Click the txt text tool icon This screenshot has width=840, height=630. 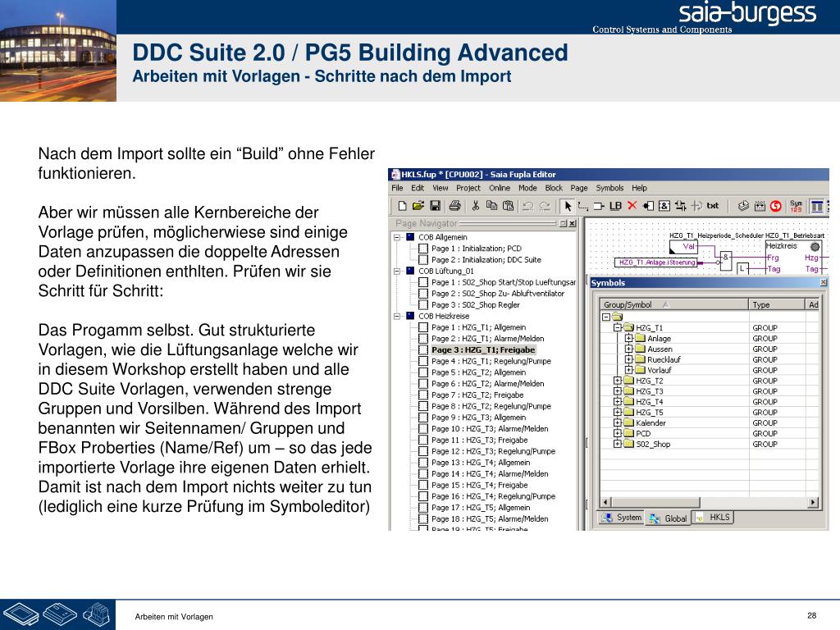coord(713,206)
